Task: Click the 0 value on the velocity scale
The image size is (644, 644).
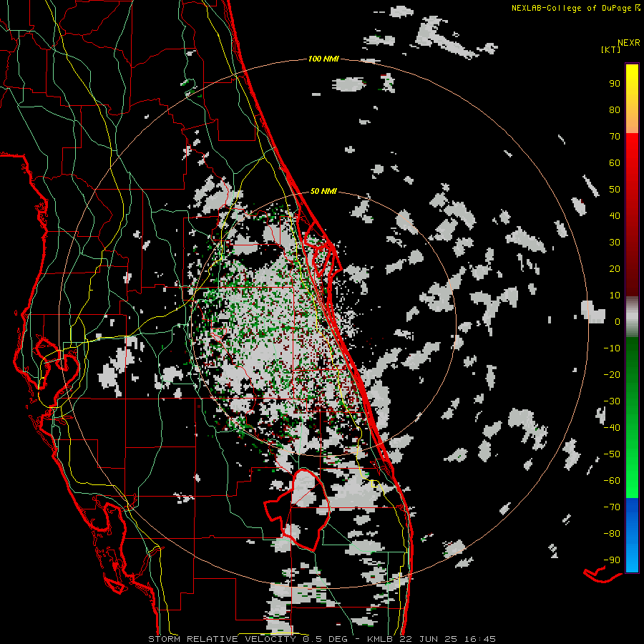Action: (x=618, y=321)
